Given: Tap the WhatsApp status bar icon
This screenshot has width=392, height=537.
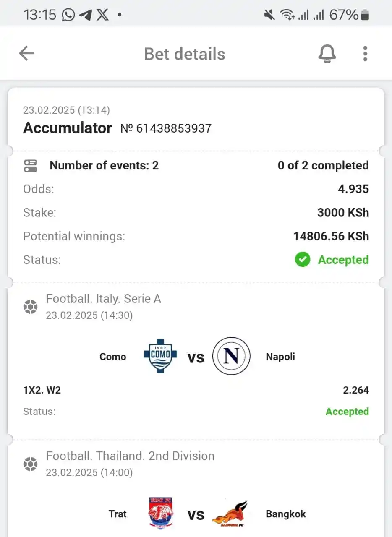Looking at the screenshot, I should [68, 15].
